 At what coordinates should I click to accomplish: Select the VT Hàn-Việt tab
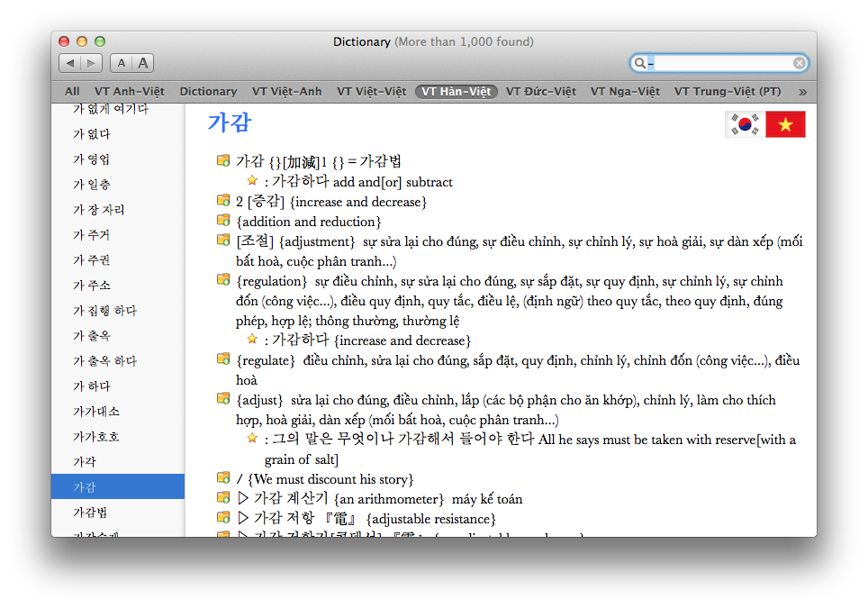pos(457,91)
